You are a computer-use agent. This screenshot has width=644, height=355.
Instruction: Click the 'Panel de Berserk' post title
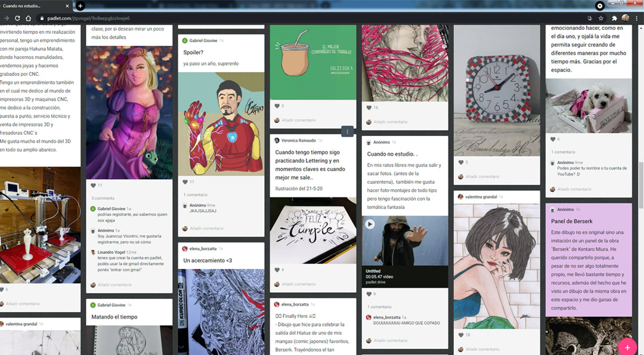click(572, 221)
